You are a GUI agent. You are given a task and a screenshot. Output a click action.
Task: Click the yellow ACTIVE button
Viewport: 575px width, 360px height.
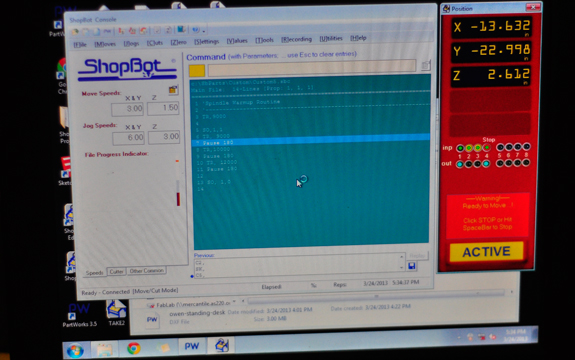pyautogui.click(x=486, y=251)
